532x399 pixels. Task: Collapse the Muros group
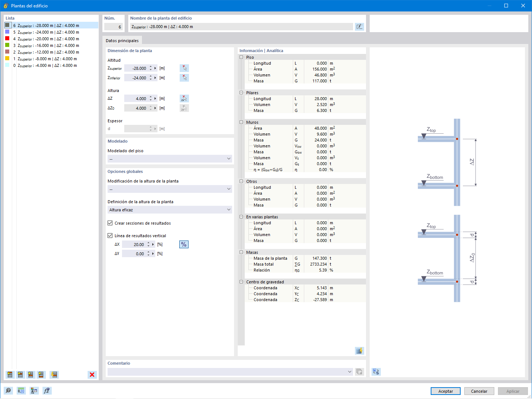[241, 122]
